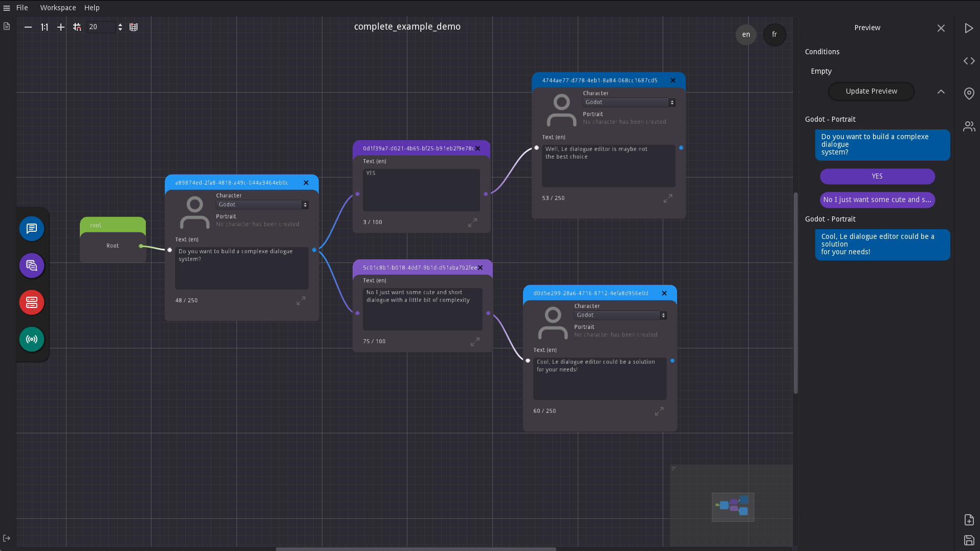Viewport: 980px width, 551px height.
Task: Click the horizontal scrollbar of the graph
Action: click(416, 549)
